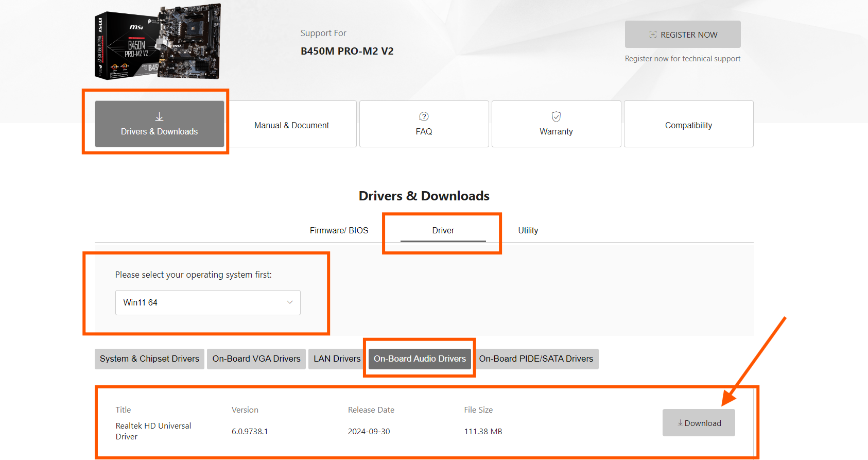Select On-Board VGA Drivers category

(x=256, y=359)
